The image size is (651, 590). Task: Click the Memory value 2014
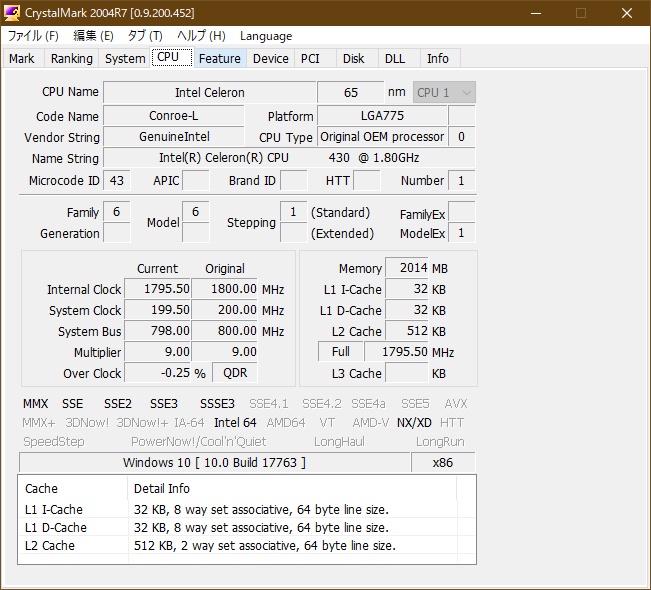(407, 268)
